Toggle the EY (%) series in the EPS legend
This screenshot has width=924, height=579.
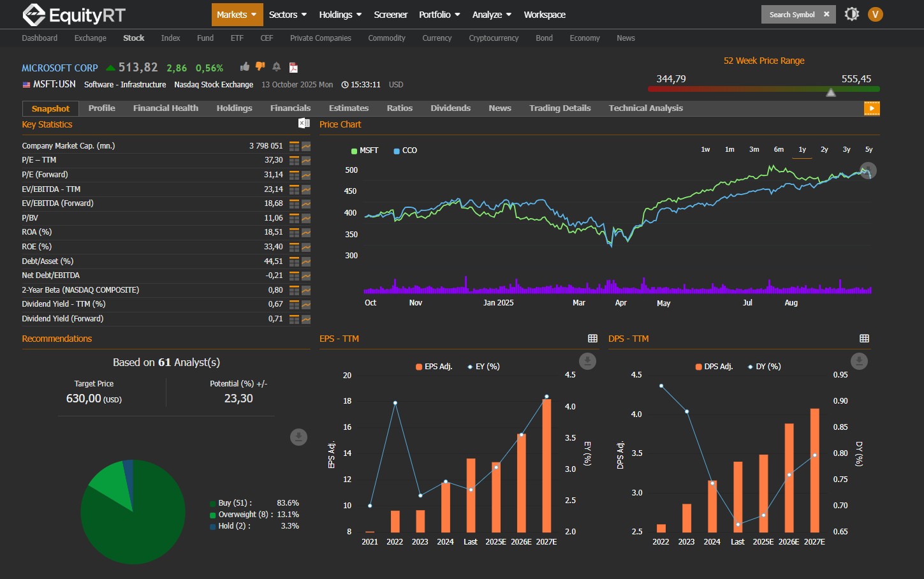pyautogui.click(x=483, y=366)
